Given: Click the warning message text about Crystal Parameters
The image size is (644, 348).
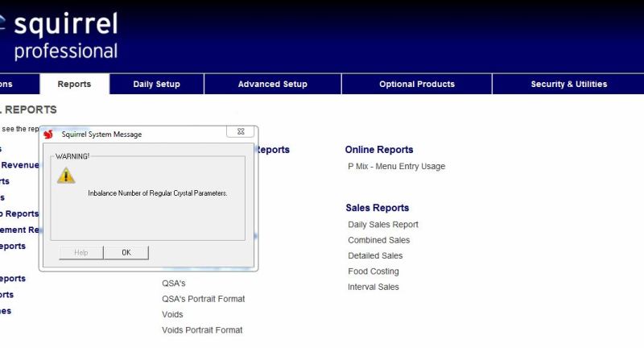Looking at the screenshot, I should pyautogui.click(x=158, y=193).
